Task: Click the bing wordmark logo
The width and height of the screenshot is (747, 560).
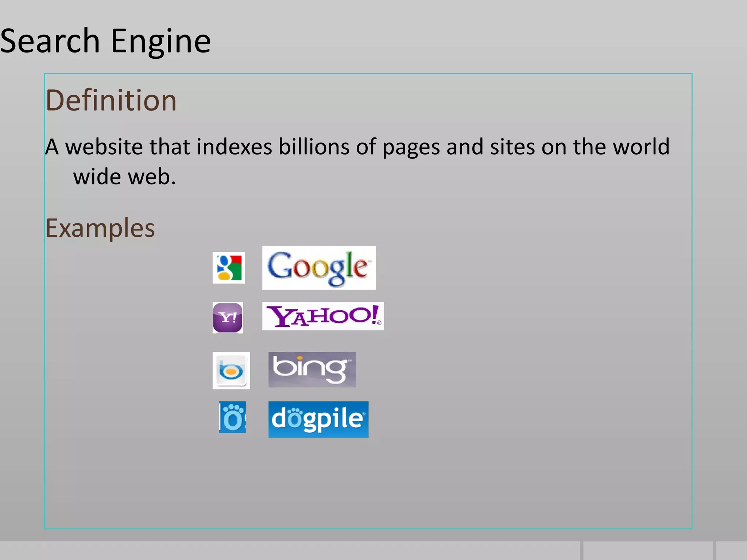Action: coord(312,369)
